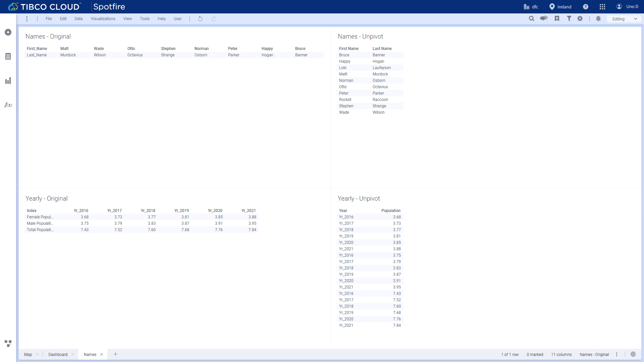Click the help question mark icon
This screenshot has height=362, width=644.
coord(586,7)
